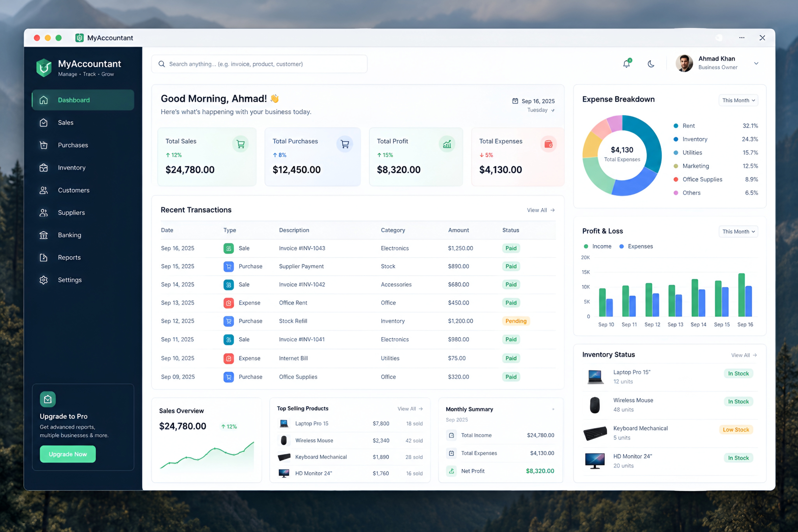Click the Rent legend color dot

(x=676, y=126)
